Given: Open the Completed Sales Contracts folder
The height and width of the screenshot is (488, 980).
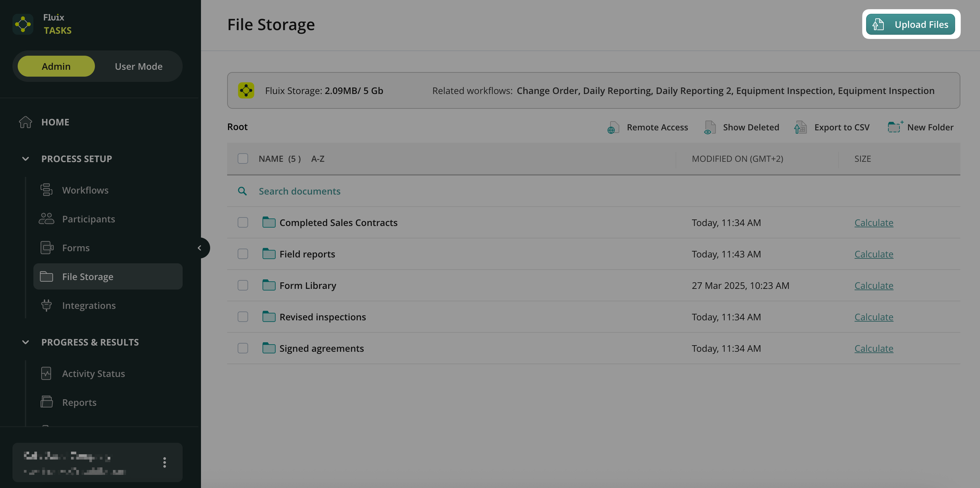Looking at the screenshot, I should point(338,223).
